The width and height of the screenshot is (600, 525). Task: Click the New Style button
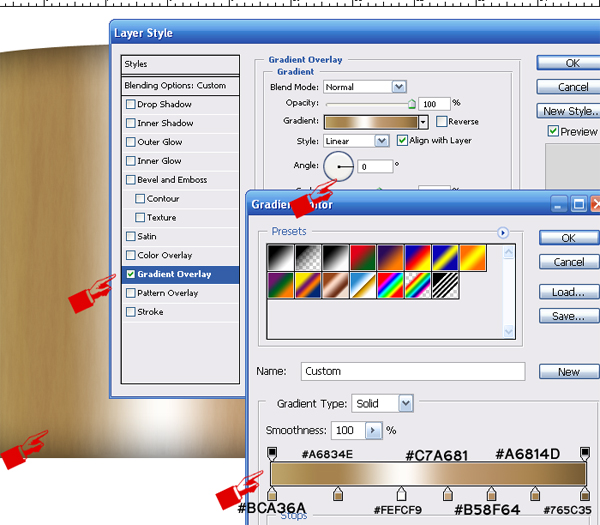point(569,111)
